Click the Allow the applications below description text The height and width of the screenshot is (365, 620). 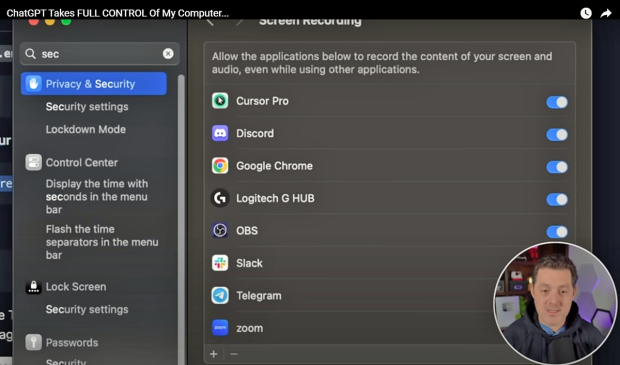pyautogui.click(x=382, y=63)
